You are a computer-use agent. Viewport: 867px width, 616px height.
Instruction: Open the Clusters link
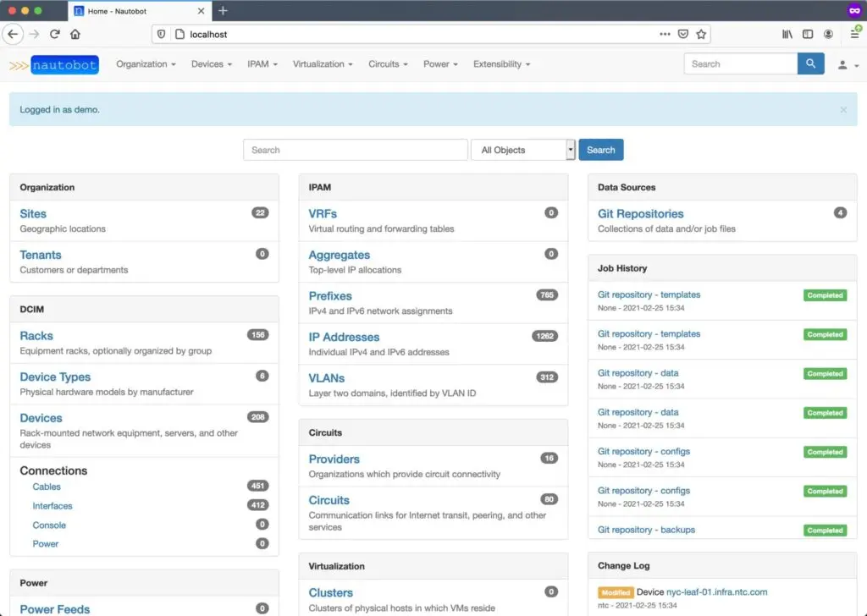tap(331, 592)
